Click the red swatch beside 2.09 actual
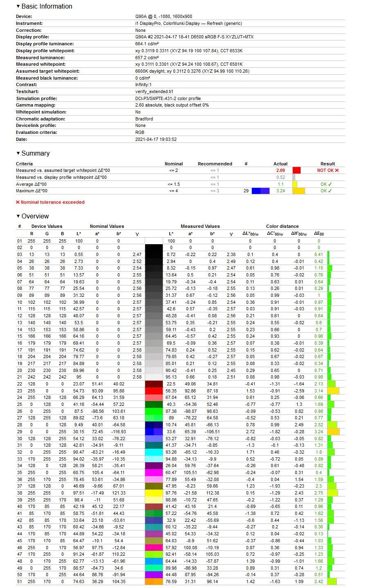The height and width of the screenshot is (588, 368). click(296, 170)
